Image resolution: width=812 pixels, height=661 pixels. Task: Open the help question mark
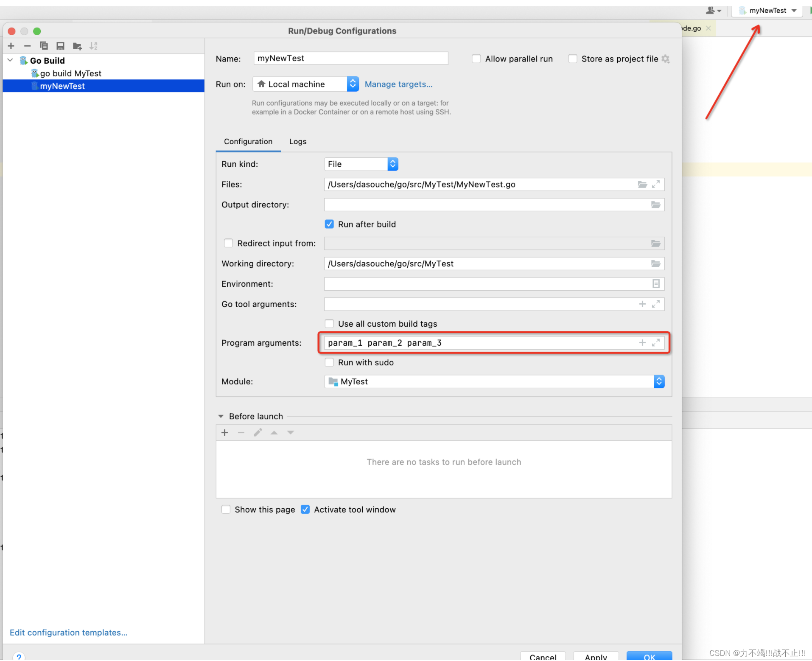(x=19, y=656)
